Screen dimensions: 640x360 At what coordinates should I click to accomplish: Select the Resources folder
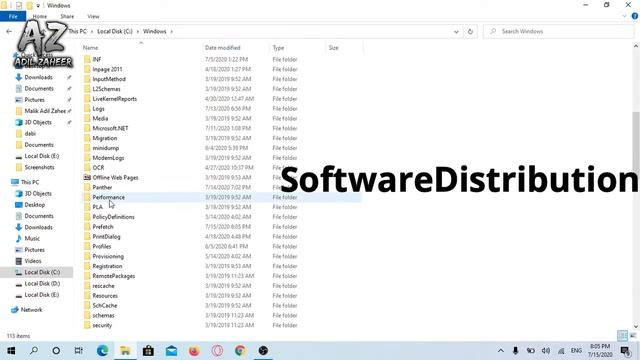tap(105, 296)
